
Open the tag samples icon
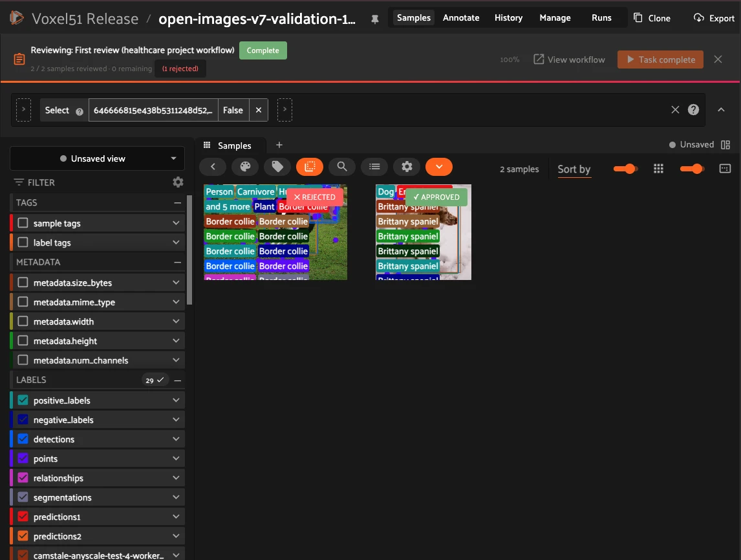pyautogui.click(x=277, y=167)
